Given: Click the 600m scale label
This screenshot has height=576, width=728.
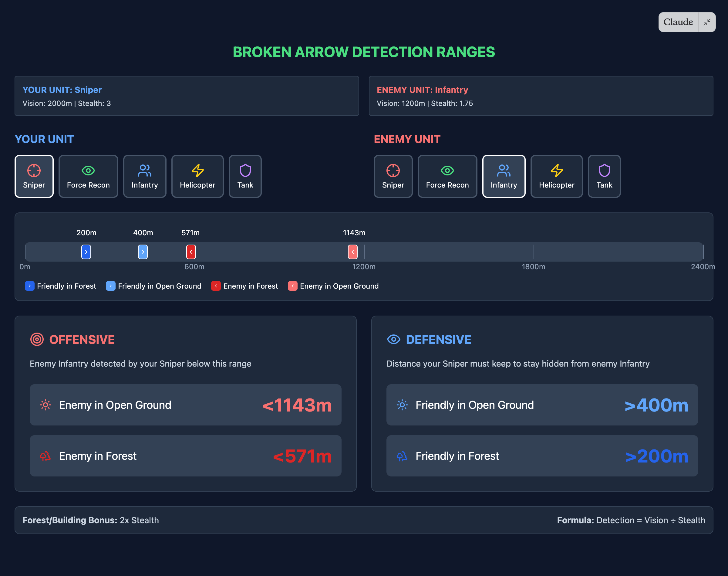Looking at the screenshot, I should tap(194, 266).
